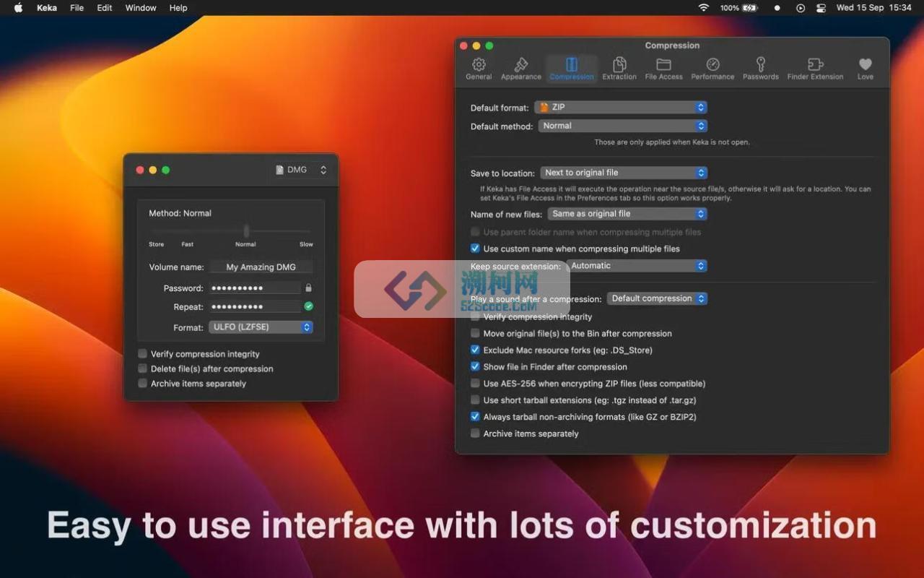The image size is (924, 578).
Task: Click the date and time in menu bar
Action: click(873, 8)
